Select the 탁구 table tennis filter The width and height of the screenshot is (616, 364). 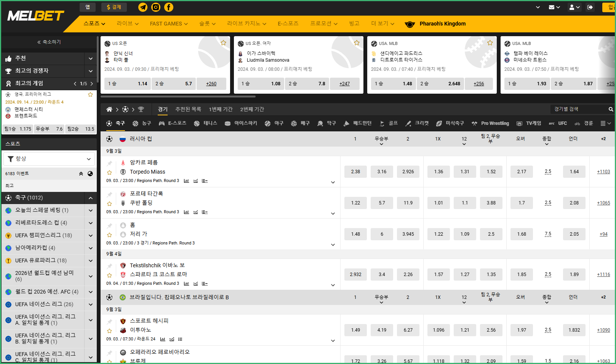pos(326,123)
